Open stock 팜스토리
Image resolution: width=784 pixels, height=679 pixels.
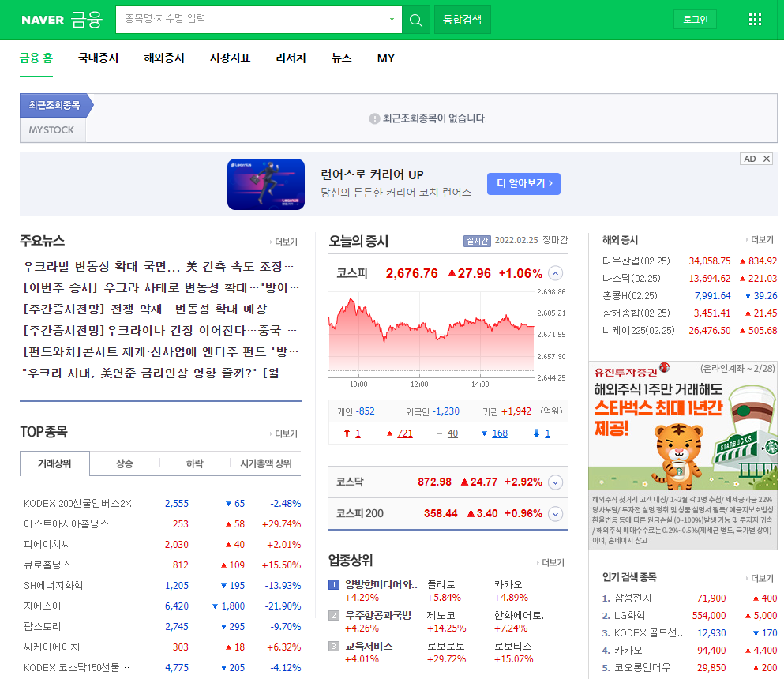click(x=42, y=627)
